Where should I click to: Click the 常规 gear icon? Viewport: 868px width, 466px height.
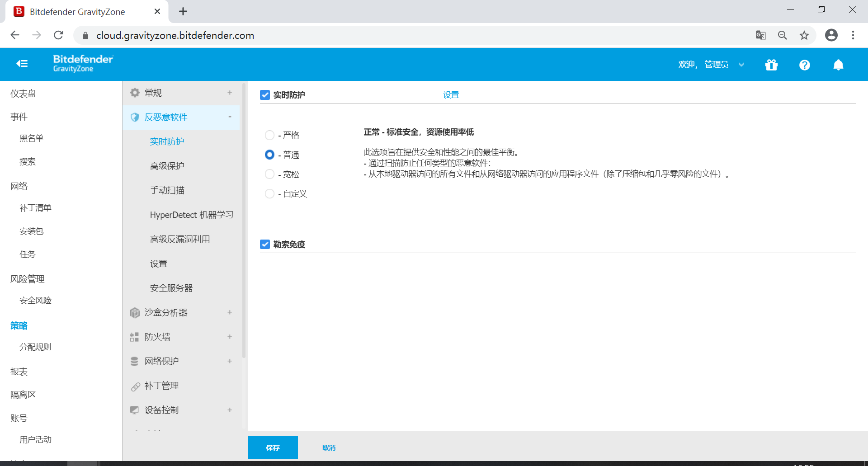coord(135,93)
